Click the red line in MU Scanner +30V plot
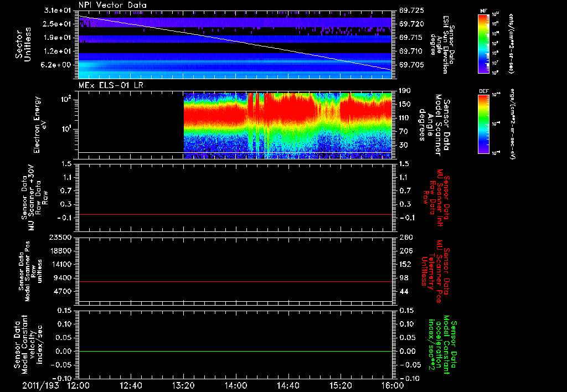This screenshot has height=392, width=567. click(x=235, y=214)
